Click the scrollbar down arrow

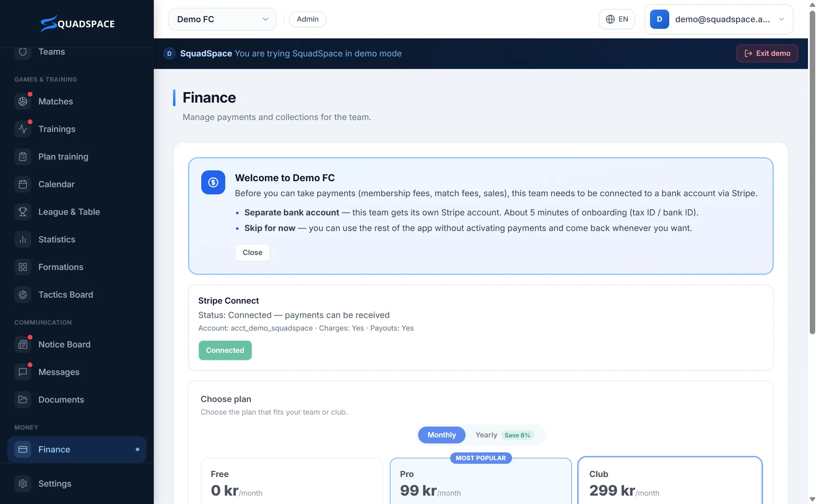coord(812,500)
